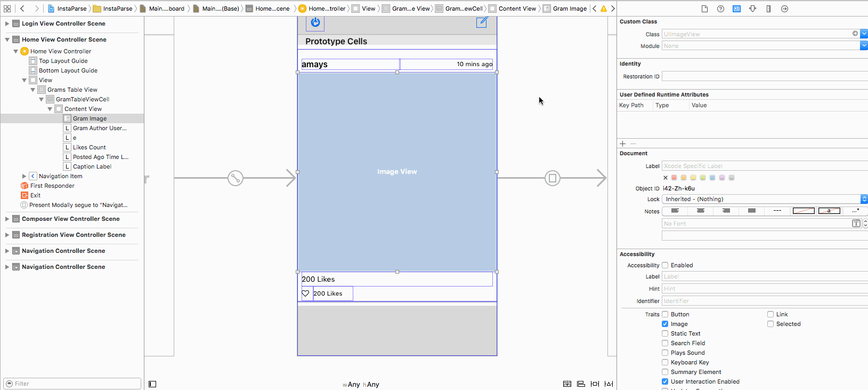Select the purple label color swatch

[722, 178]
